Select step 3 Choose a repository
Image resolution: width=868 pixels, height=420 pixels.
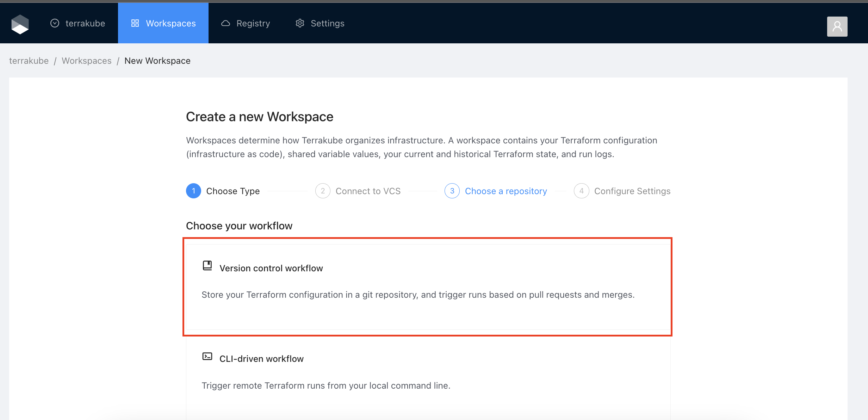[506, 191]
